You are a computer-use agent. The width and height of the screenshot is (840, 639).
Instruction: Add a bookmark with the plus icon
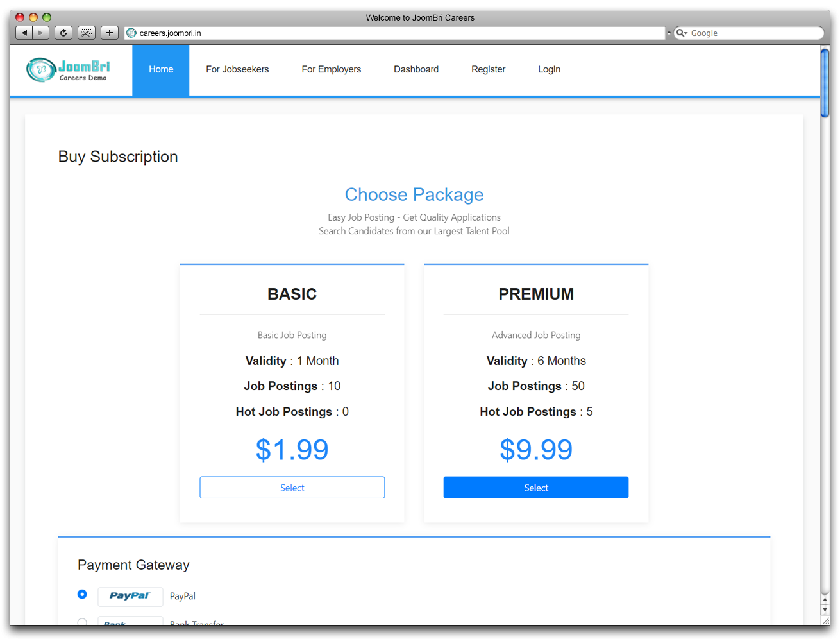click(110, 33)
